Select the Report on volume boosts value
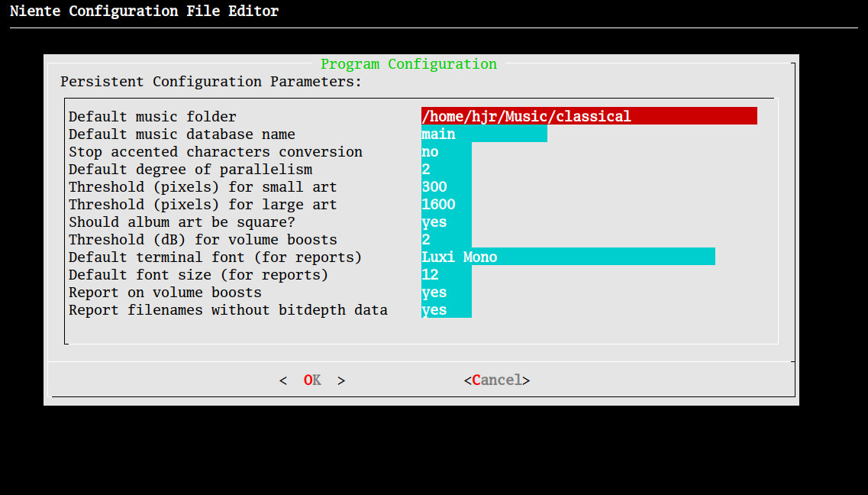Screen dimensions: 868x495 pyautogui.click(x=446, y=293)
